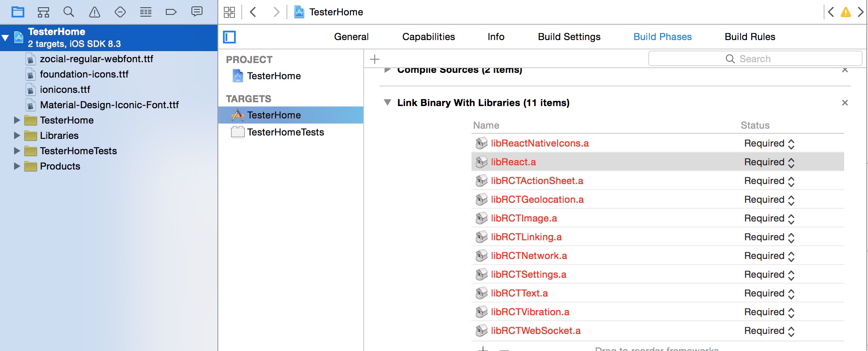This screenshot has height=351, width=868.
Task: Change Required status of libRCTImage.a
Action: (770, 219)
